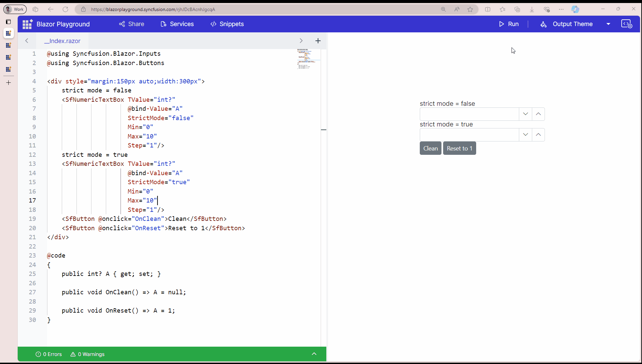Click the code settings icon at top right
The width and height of the screenshot is (642, 364).
626,24
